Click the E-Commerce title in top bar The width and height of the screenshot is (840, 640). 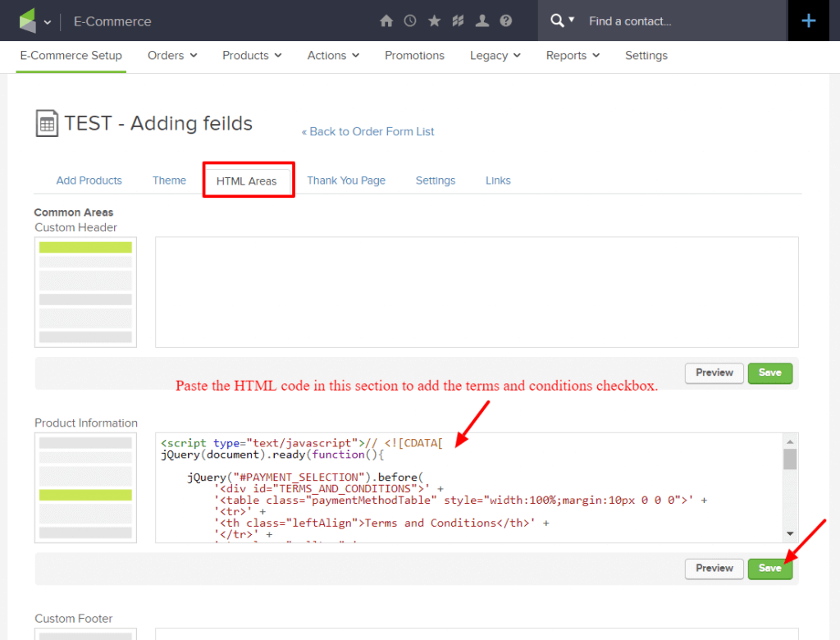click(x=112, y=21)
